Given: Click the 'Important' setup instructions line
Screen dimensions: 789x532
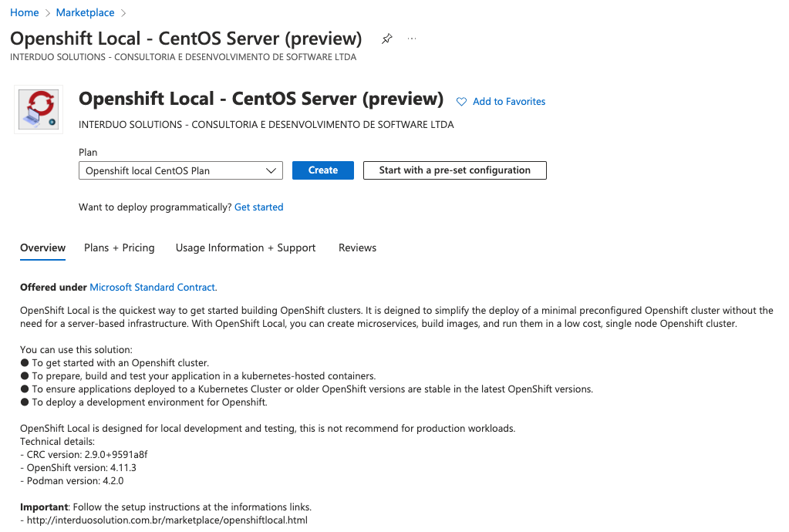Looking at the screenshot, I should [x=166, y=507].
